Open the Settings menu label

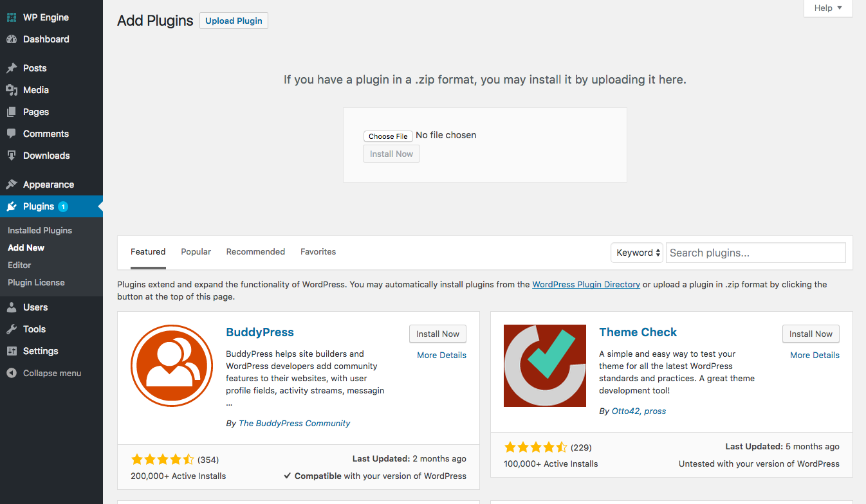click(x=41, y=351)
